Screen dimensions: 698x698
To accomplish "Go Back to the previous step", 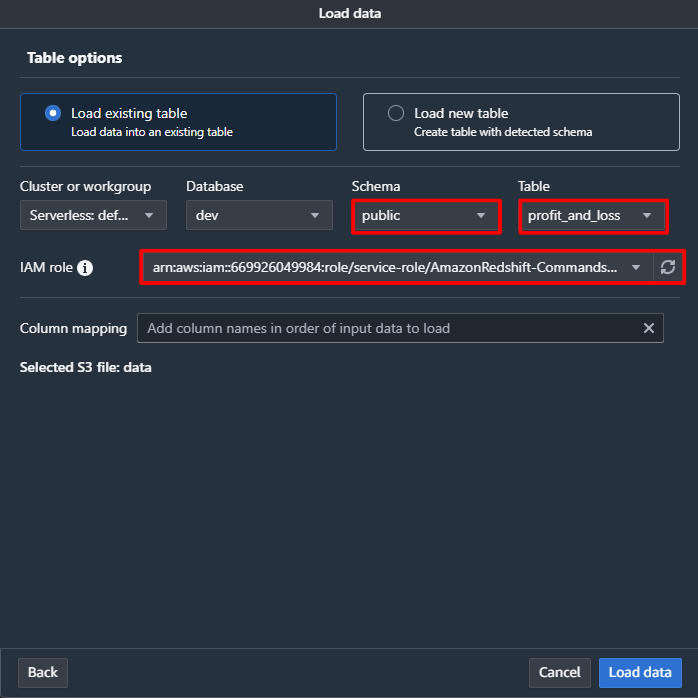I will click(43, 672).
